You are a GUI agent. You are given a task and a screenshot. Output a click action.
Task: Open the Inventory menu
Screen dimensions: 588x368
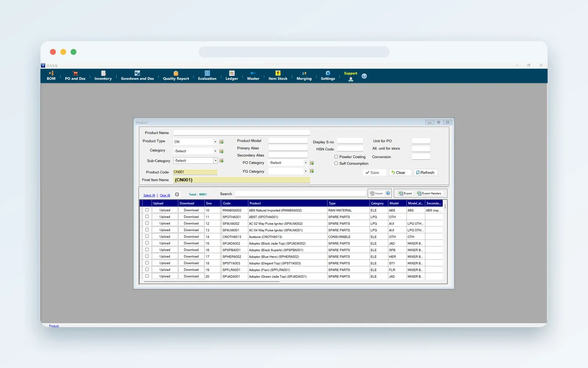click(103, 76)
